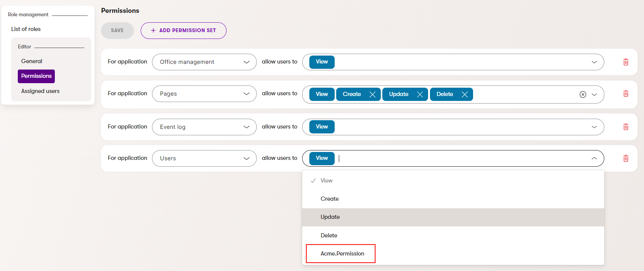
Task: Go to Assigned users section
Action: pyautogui.click(x=40, y=91)
